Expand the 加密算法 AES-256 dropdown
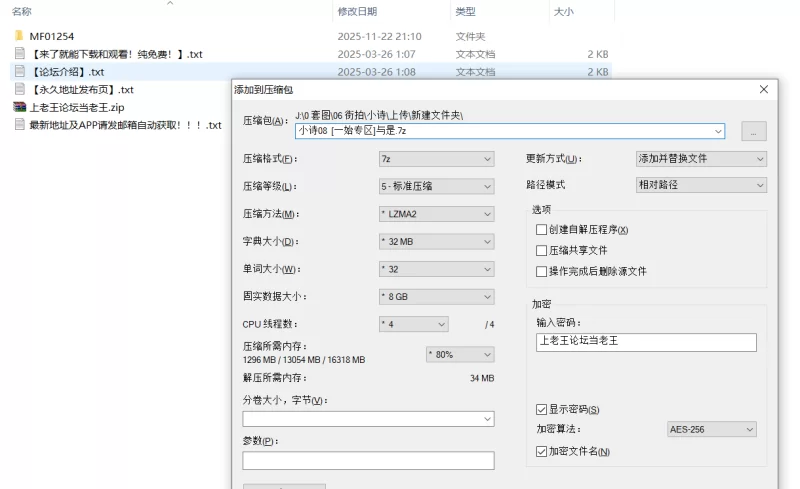This screenshot has width=800, height=489. pyautogui.click(x=711, y=430)
